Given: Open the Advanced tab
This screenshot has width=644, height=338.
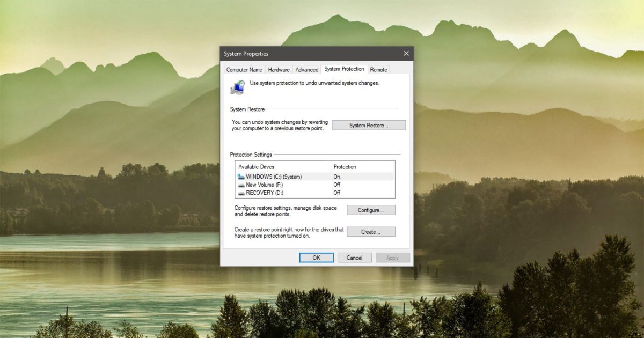Looking at the screenshot, I should (x=306, y=69).
